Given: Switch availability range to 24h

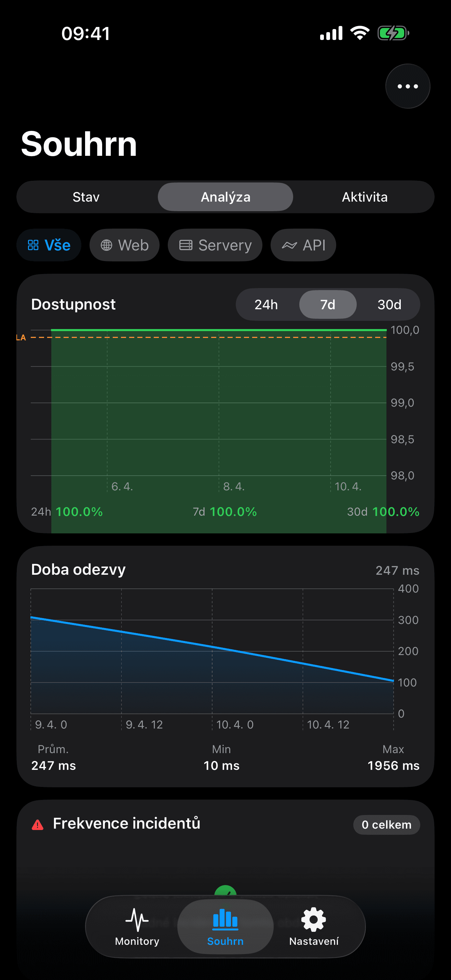Looking at the screenshot, I should click(x=266, y=304).
